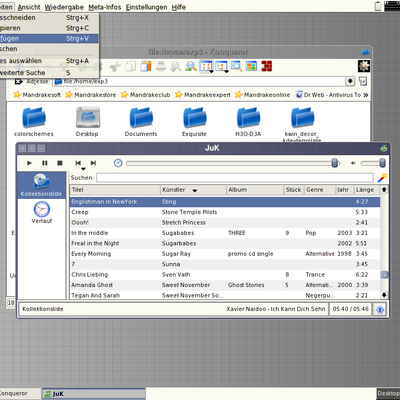
Task: Click the Konqueror address field
Action: point(199,81)
